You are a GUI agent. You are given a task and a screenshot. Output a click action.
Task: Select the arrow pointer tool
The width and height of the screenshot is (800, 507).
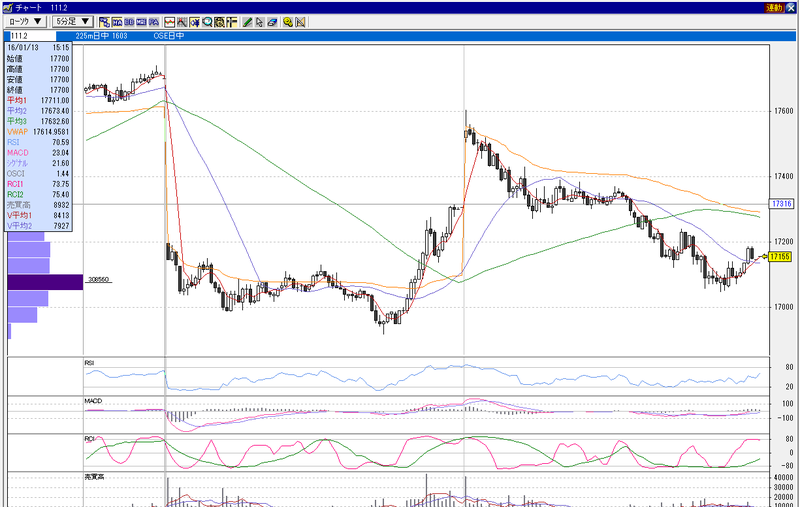260,22
